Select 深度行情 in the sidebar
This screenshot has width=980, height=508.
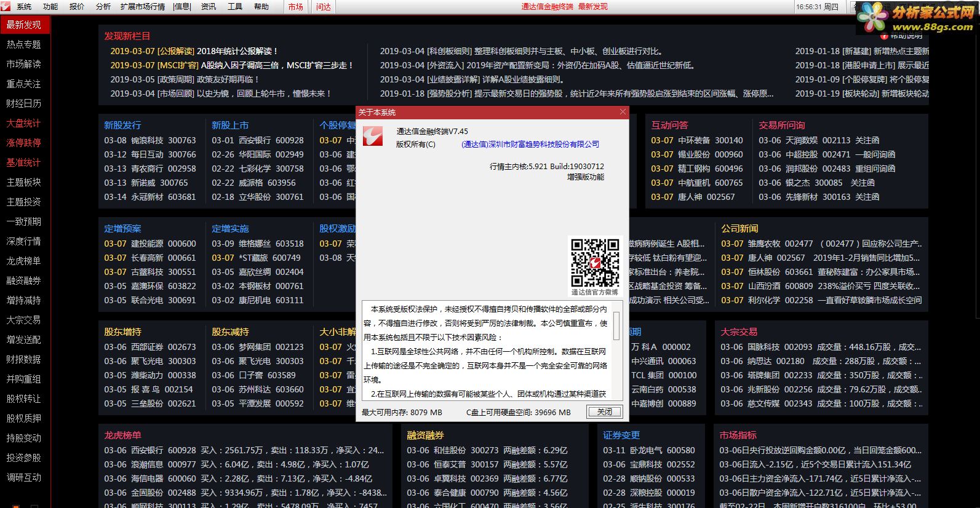point(24,241)
